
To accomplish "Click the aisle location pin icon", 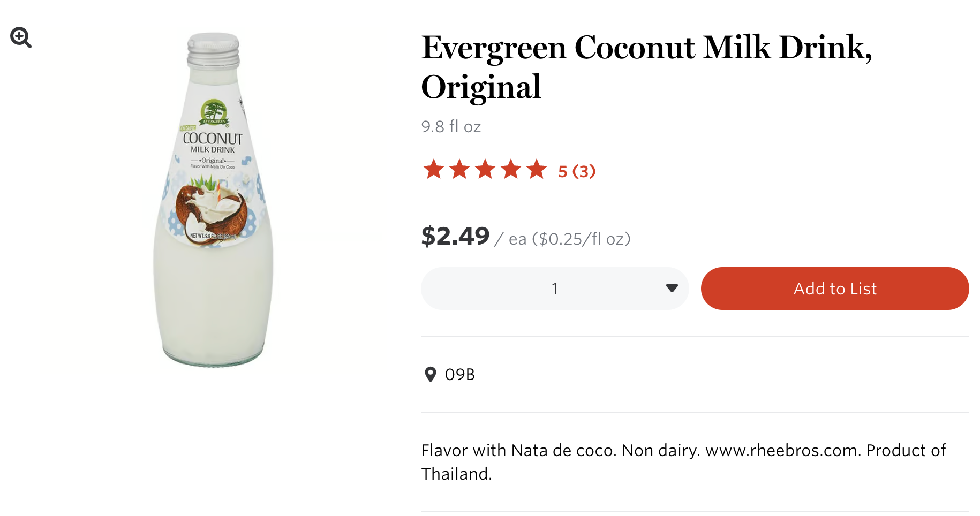I will point(430,374).
